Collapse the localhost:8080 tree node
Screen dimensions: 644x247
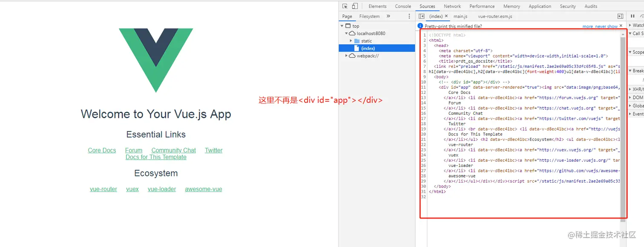[x=346, y=33]
